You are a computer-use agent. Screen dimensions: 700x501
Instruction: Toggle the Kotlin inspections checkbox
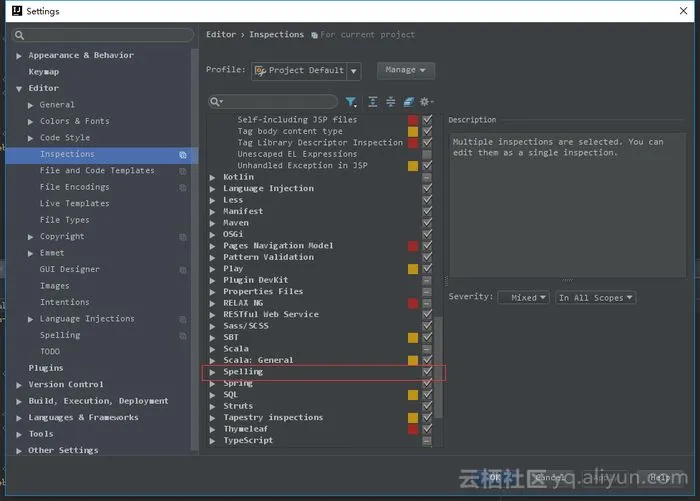[427, 177]
